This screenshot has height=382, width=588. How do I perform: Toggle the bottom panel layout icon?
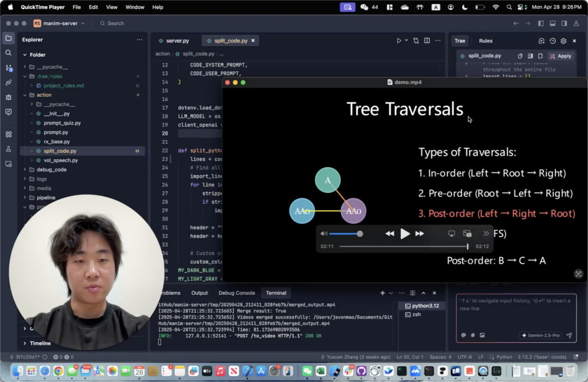[x=553, y=23]
